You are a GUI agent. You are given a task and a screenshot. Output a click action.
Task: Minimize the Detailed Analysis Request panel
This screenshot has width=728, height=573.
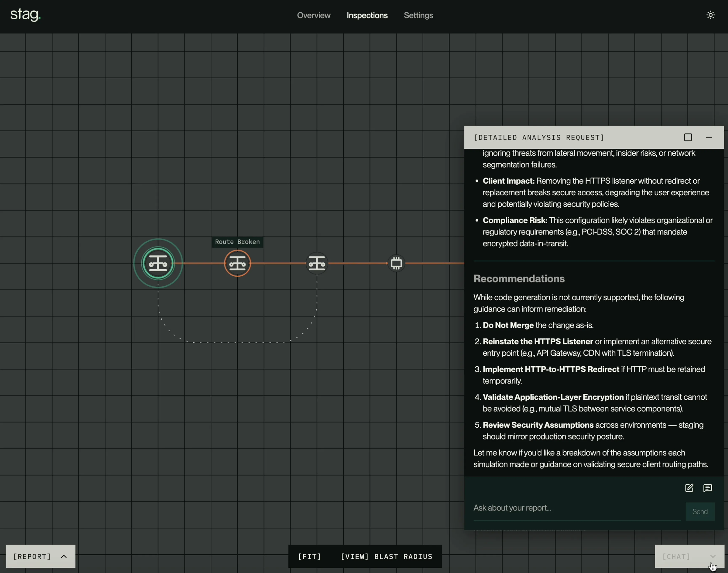coord(709,137)
